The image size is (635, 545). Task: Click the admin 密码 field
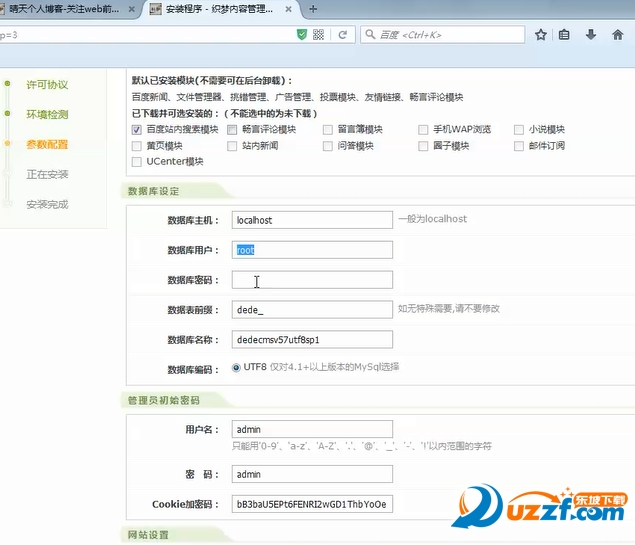click(312, 474)
